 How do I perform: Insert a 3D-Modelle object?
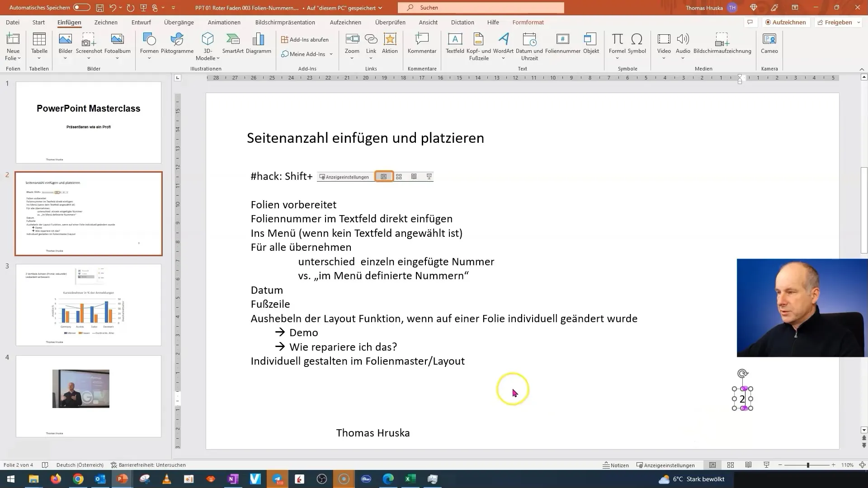click(208, 46)
